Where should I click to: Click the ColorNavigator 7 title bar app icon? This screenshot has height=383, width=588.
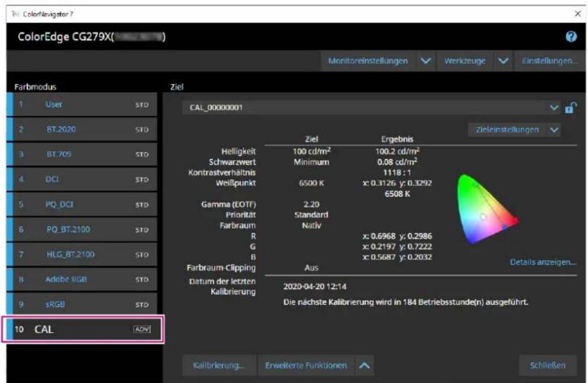pos(15,14)
